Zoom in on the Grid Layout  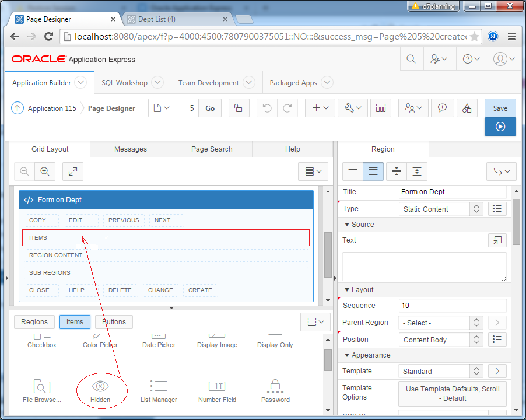45,171
